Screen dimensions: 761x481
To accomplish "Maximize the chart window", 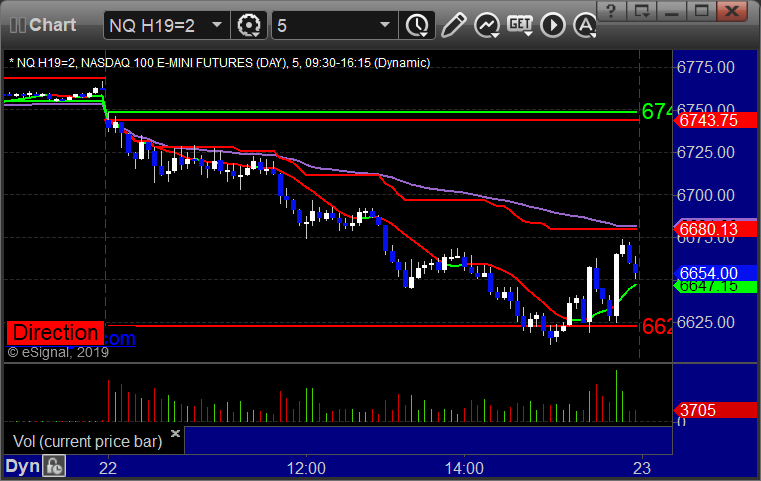I will pyautogui.click(x=701, y=11).
